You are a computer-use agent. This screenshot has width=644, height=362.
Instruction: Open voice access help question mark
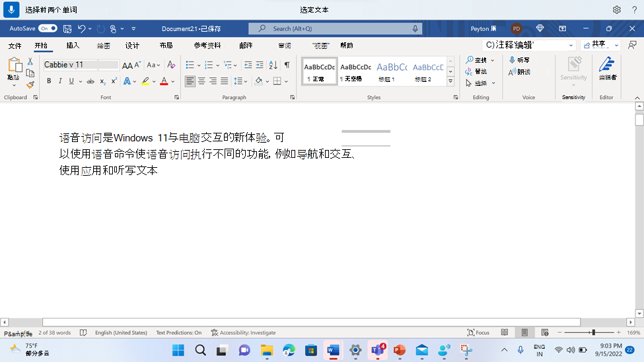click(x=635, y=10)
